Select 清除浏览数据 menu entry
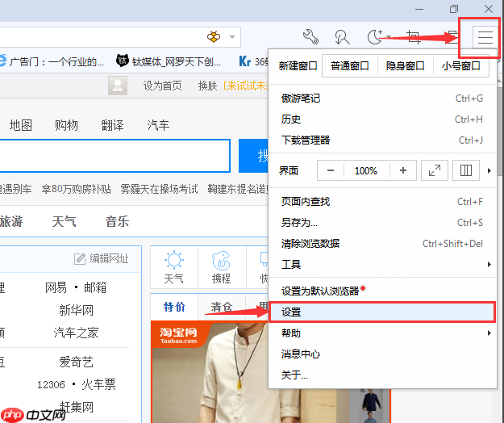 click(x=382, y=244)
